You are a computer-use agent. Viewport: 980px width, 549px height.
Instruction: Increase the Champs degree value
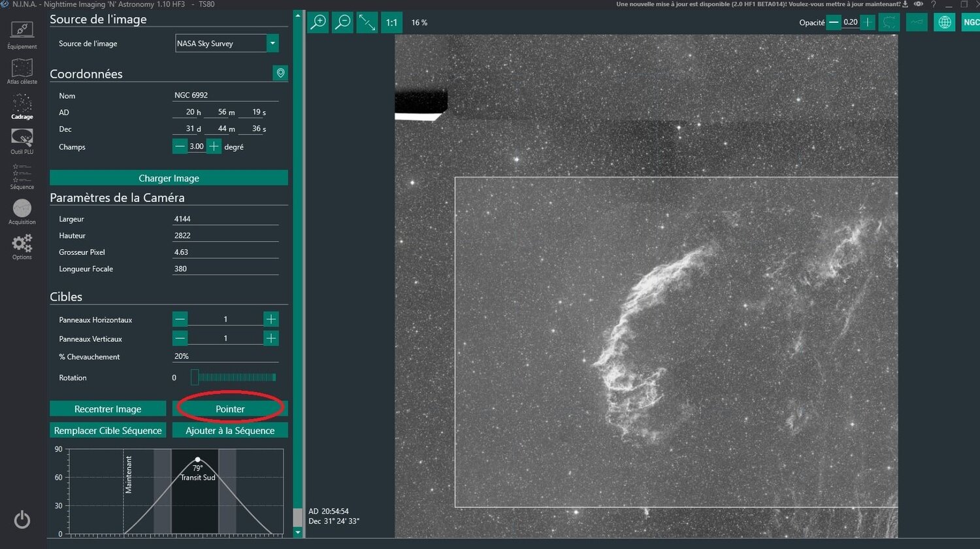214,146
